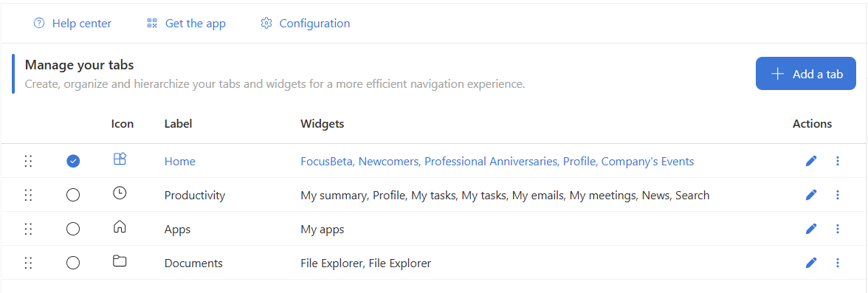Select the Documents row radio button
This screenshot has height=293, width=868.
pos(73,263)
